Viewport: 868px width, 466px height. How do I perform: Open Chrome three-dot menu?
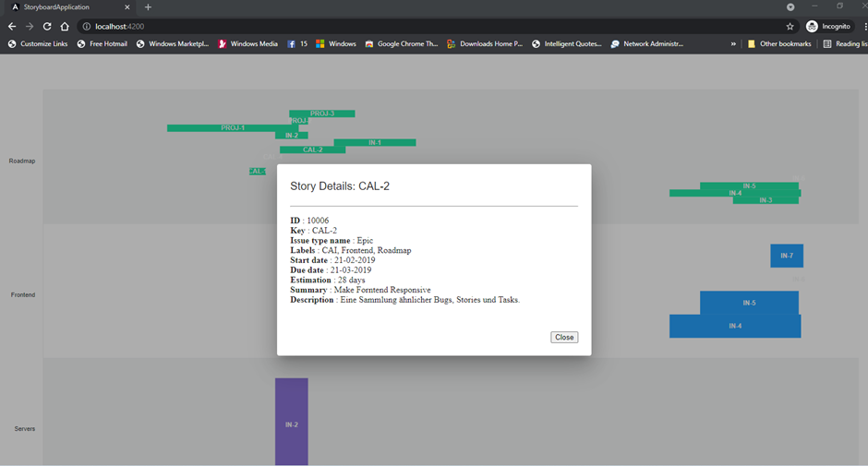864,27
